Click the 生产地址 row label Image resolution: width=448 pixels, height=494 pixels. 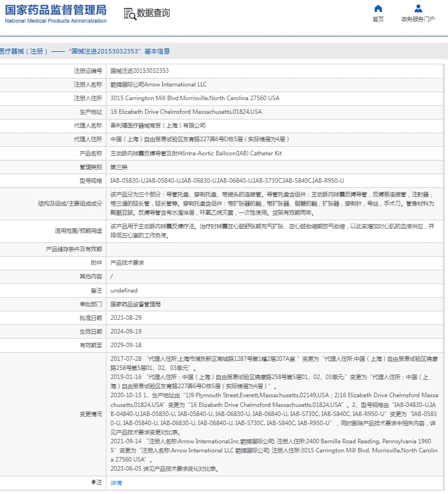[91, 112]
